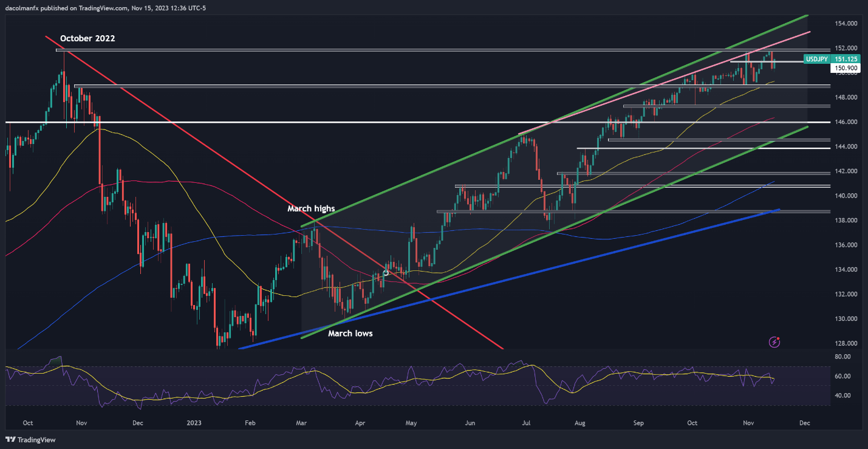The height and width of the screenshot is (449, 868).
Task: Click the 154.000 price axis label
Action: coord(846,23)
